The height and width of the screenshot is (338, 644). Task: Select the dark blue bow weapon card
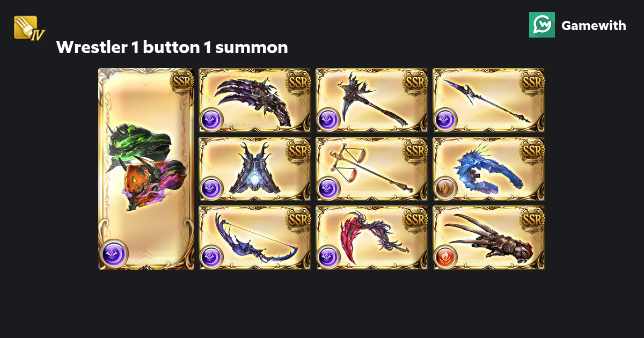[255, 238]
